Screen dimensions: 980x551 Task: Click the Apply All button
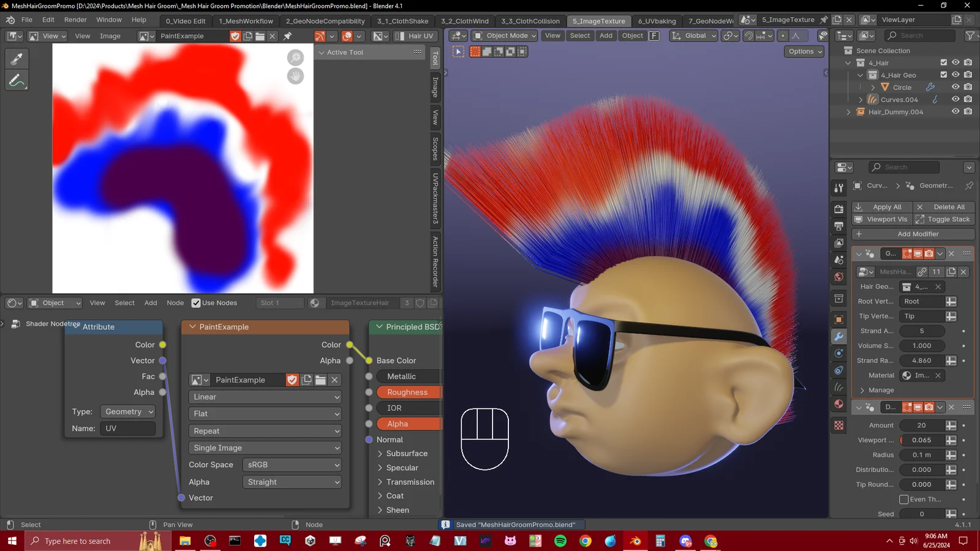coord(882,207)
